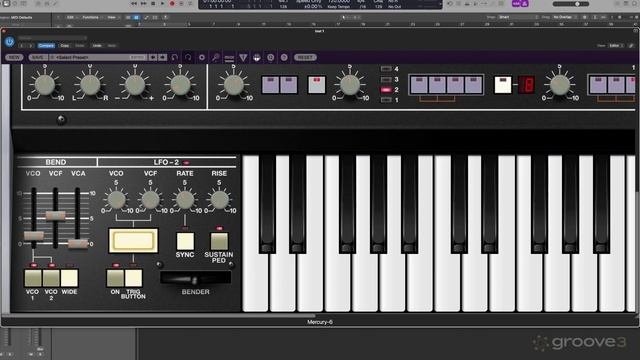Click the white square button beside LED display
This screenshot has height=360, width=640.
pyautogui.click(x=503, y=84)
